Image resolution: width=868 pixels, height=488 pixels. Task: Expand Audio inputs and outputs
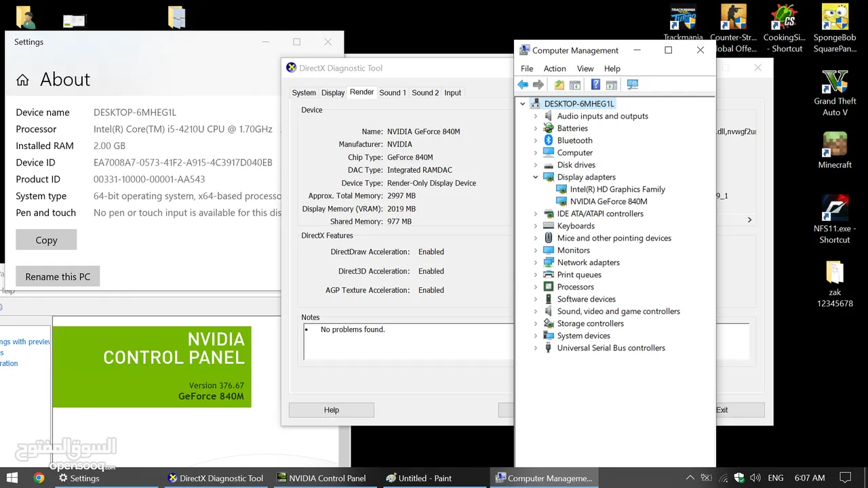535,116
